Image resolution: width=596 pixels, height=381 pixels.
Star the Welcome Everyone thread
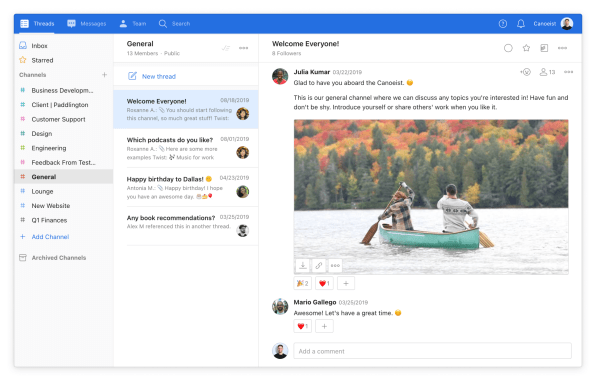point(526,48)
